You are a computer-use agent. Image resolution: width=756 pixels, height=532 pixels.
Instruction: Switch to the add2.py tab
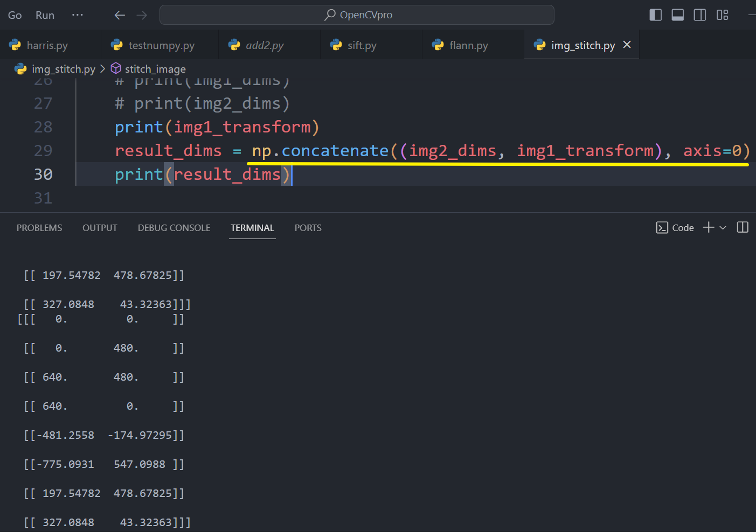269,45
